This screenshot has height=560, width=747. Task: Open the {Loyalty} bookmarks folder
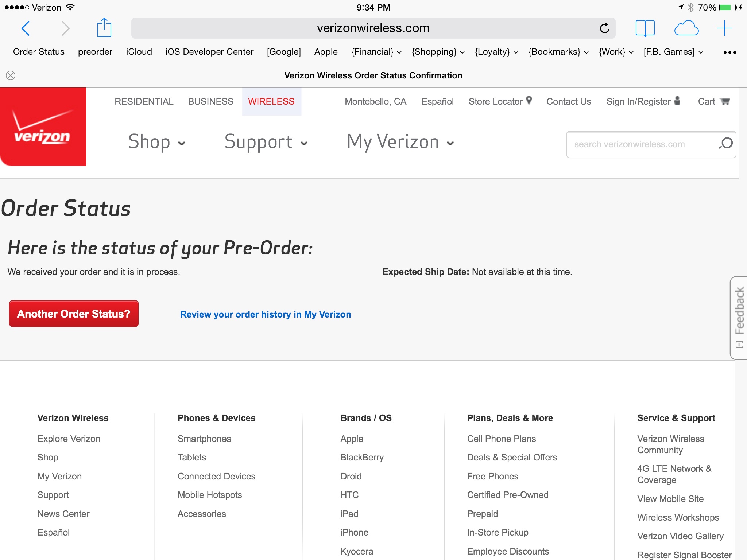point(496,52)
